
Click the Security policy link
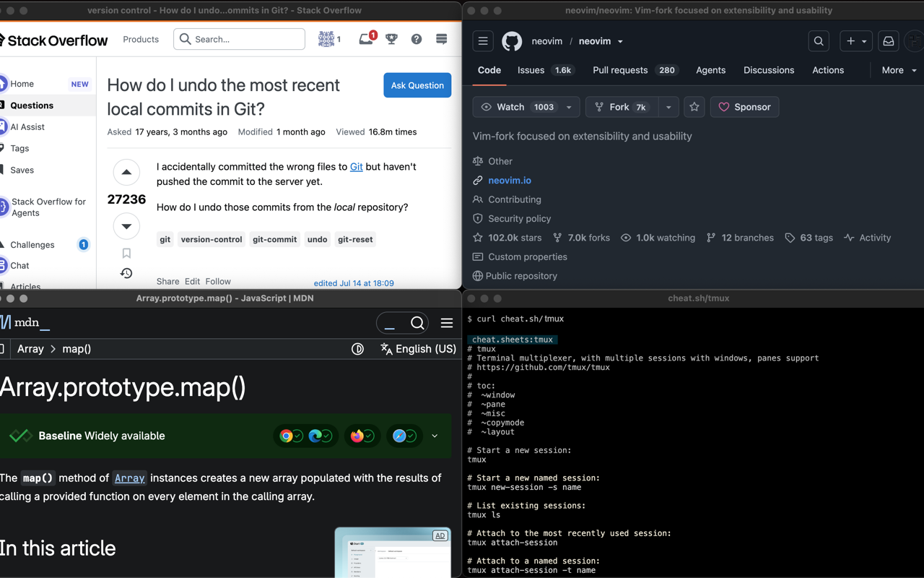[519, 219]
